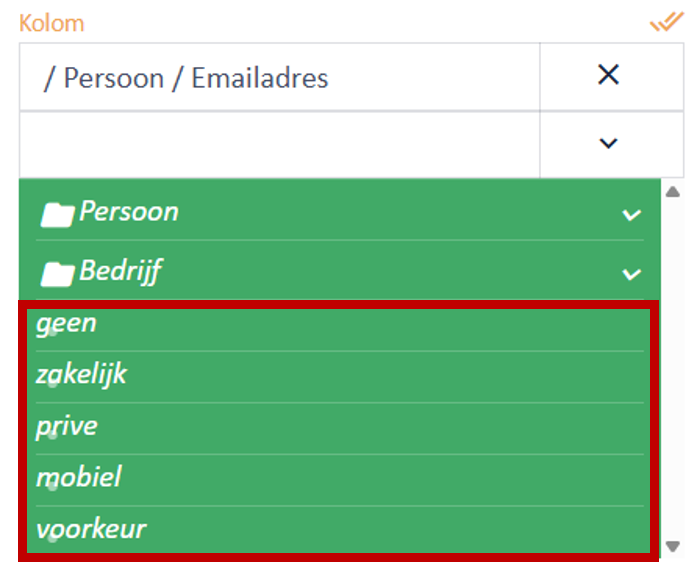The height and width of the screenshot is (574, 697).
Task: Expand the Persoon folder chevron
Action: (x=631, y=215)
